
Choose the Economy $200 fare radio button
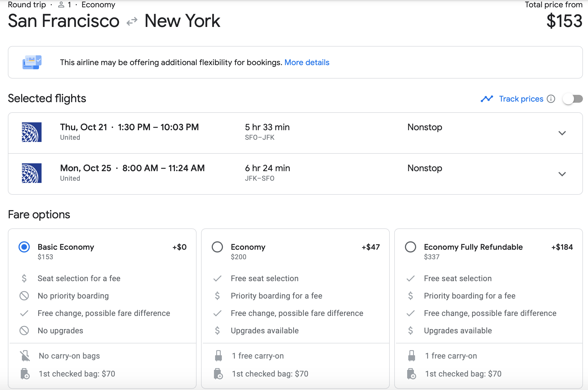(x=217, y=247)
